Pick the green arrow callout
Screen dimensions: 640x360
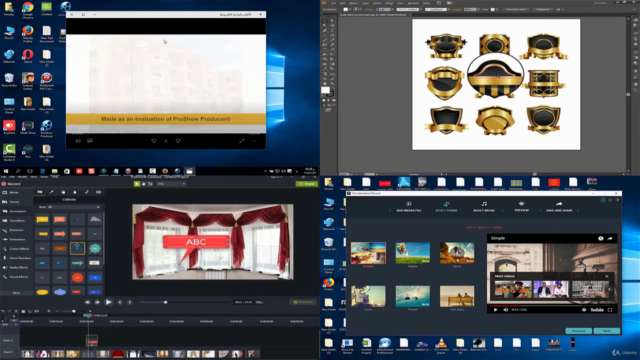(77, 263)
